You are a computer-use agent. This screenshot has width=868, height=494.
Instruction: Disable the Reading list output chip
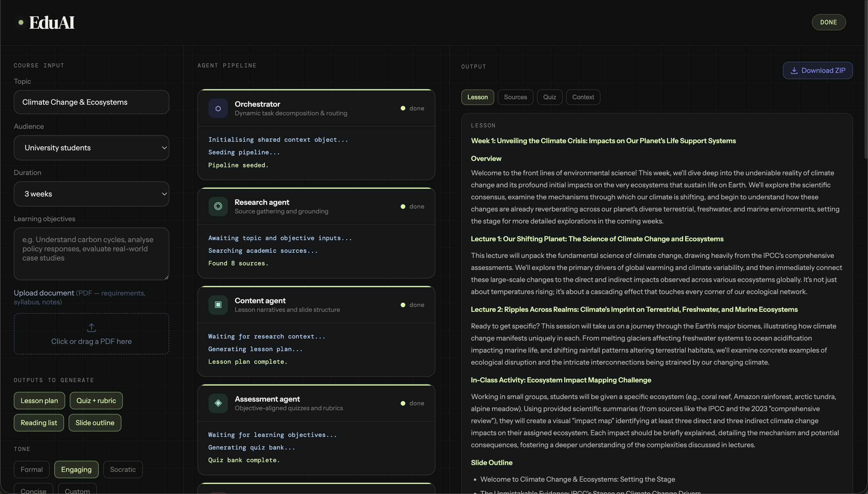[x=39, y=423]
